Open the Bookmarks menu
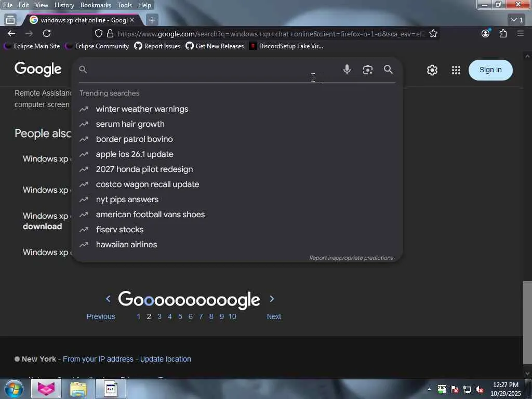 point(96,5)
